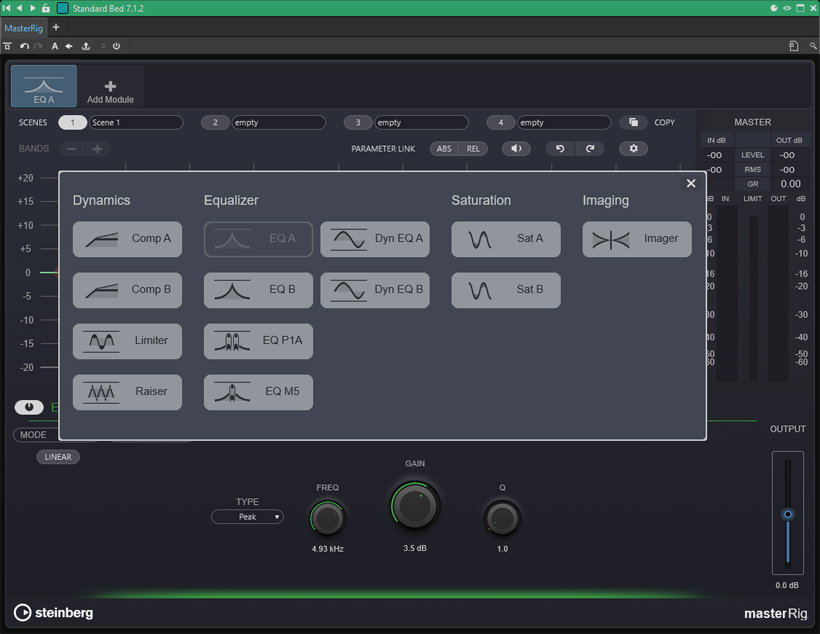Click the undo icon in top toolbar
Viewport: 820px width, 634px height.
24,46
